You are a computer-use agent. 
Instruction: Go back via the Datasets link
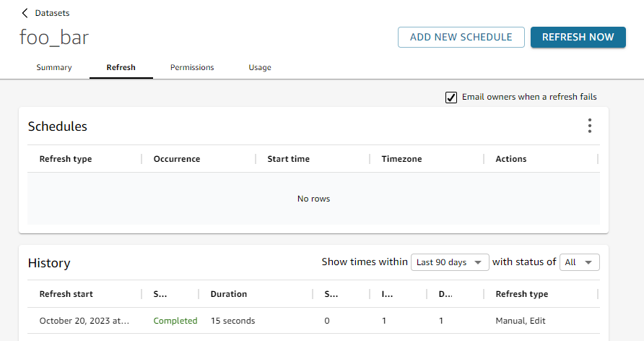tap(52, 13)
